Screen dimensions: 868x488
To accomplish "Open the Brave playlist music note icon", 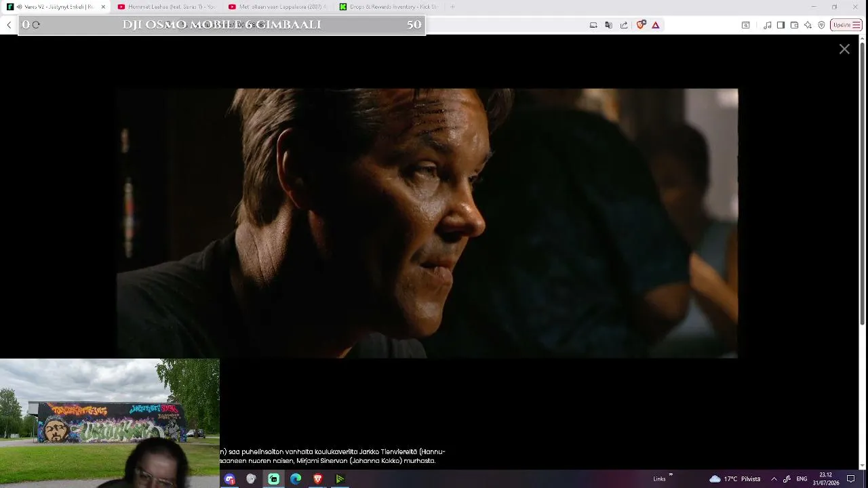I will click(767, 25).
